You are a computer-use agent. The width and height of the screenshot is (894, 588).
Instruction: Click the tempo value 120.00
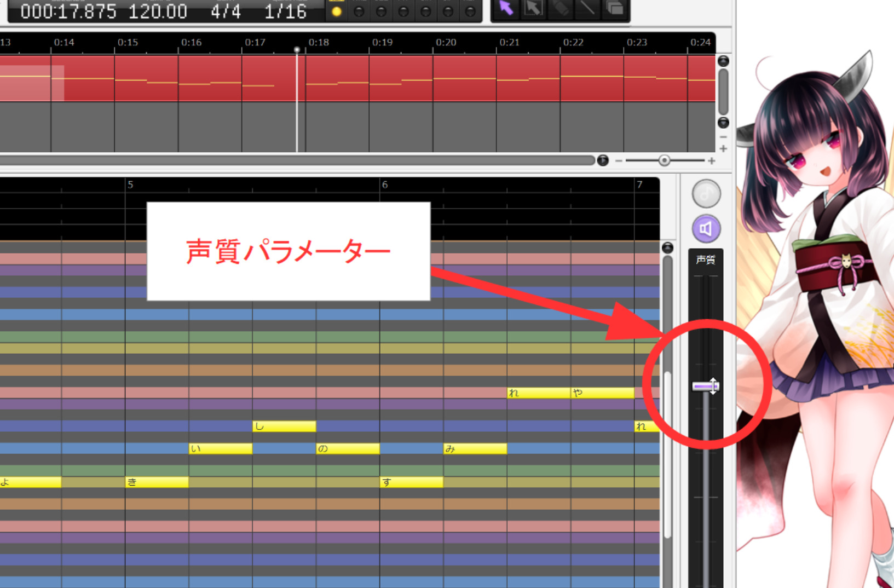click(158, 11)
